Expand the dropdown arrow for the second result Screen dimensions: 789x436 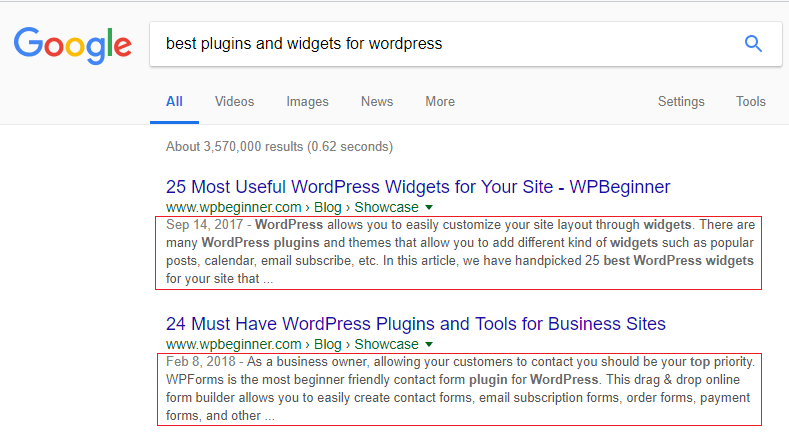coord(429,344)
